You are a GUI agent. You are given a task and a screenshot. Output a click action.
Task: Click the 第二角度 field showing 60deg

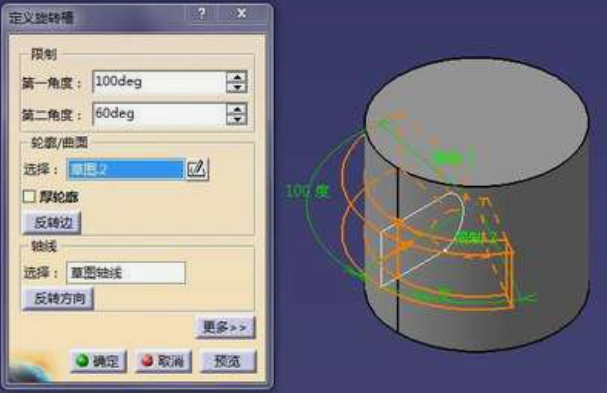click(159, 114)
